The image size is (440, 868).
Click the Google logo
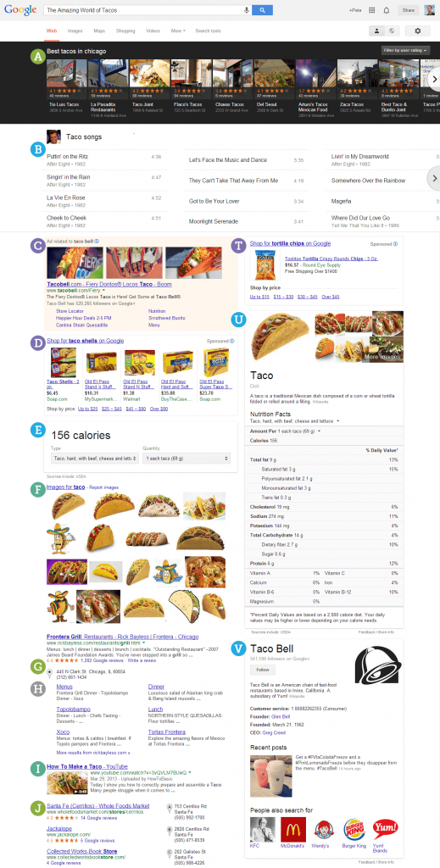(20, 10)
